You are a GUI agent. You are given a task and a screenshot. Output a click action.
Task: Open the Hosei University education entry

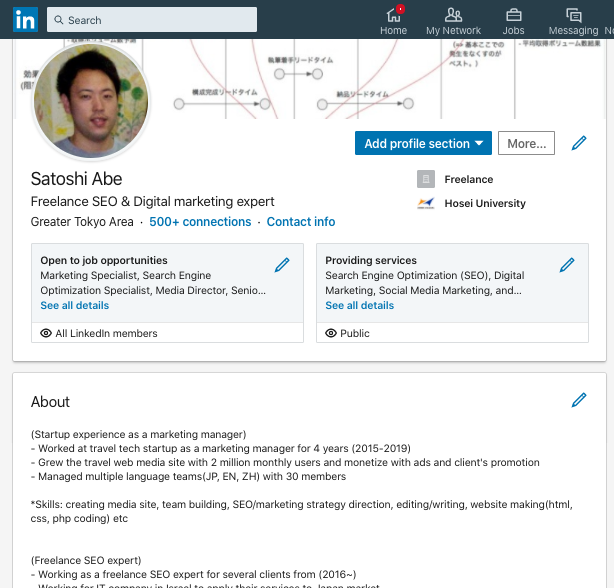(484, 204)
